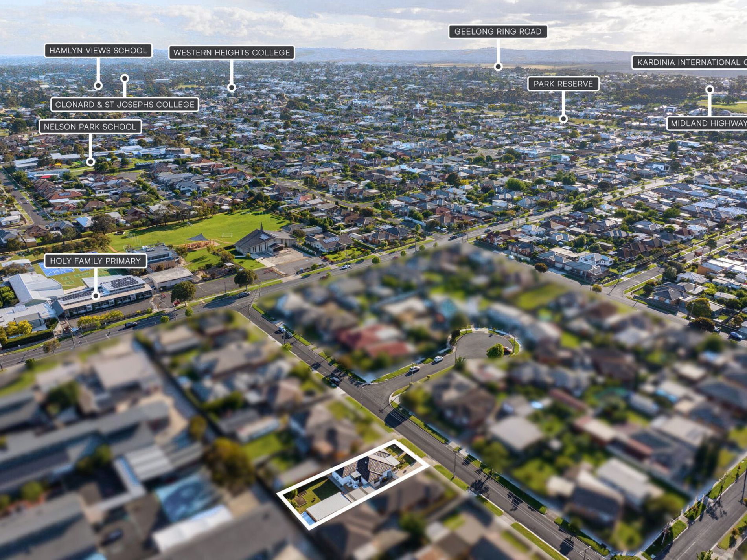This screenshot has height=560, width=747.
Task: Click the Geelong Ring Road label
Action: point(498,32)
